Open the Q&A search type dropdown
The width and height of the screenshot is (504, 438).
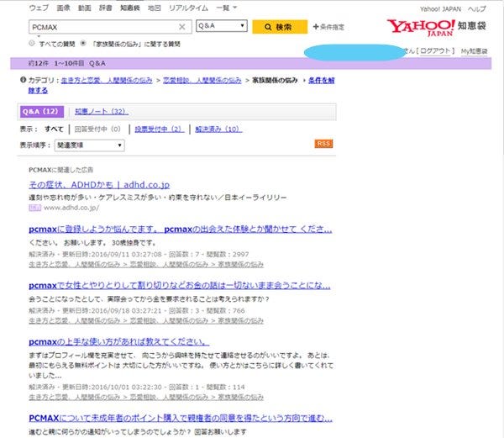[222, 26]
